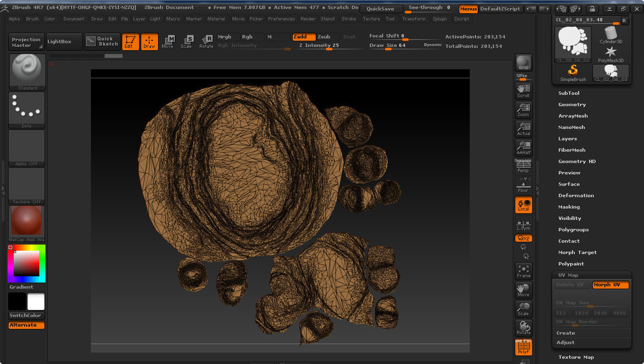Open the Alpha menu
The height and width of the screenshot is (364, 644).
(14, 19)
